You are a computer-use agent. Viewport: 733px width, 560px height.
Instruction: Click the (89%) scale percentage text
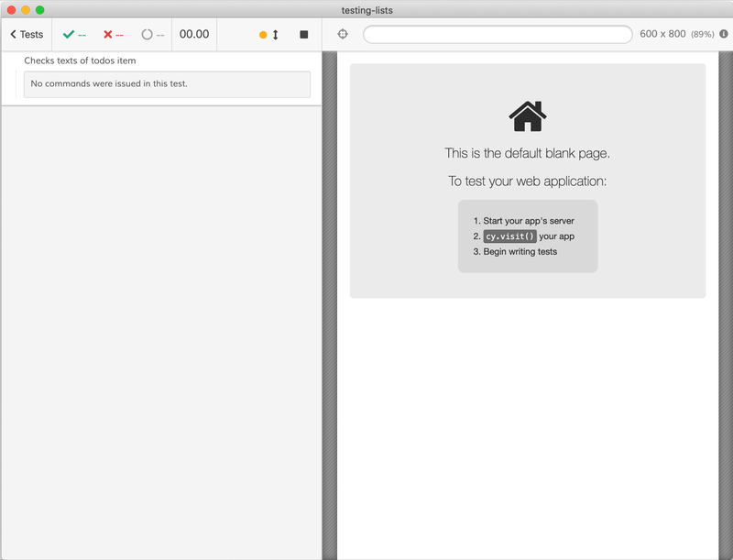pos(703,34)
